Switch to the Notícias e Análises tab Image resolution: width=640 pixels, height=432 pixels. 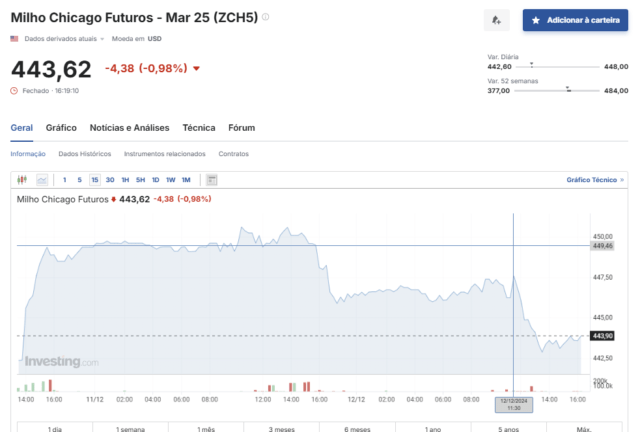(x=129, y=128)
